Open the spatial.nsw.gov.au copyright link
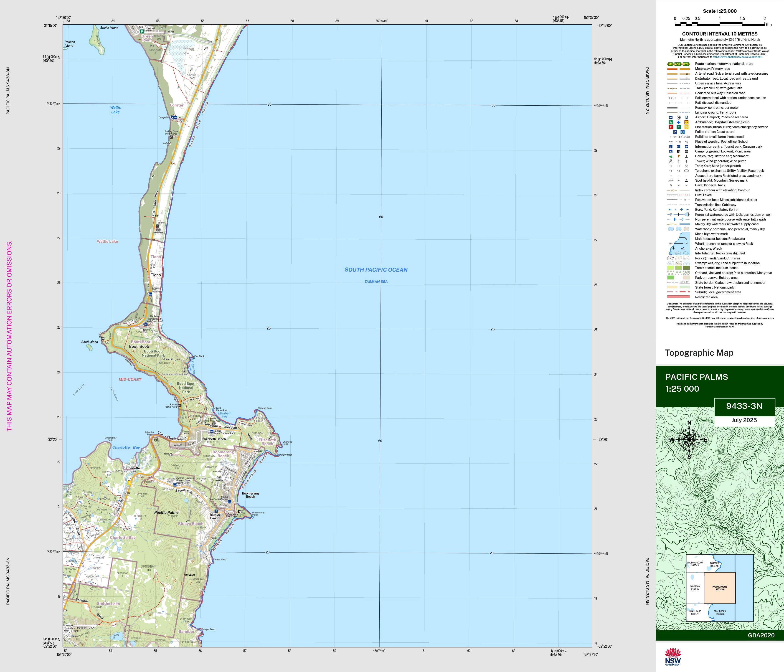Screen dimensions: 784x672 pos(737,57)
